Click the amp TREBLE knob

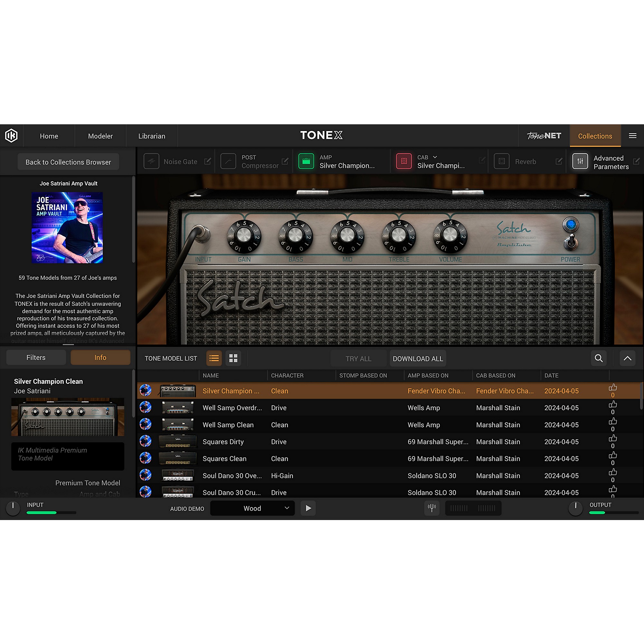pyautogui.click(x=399, y=236)
